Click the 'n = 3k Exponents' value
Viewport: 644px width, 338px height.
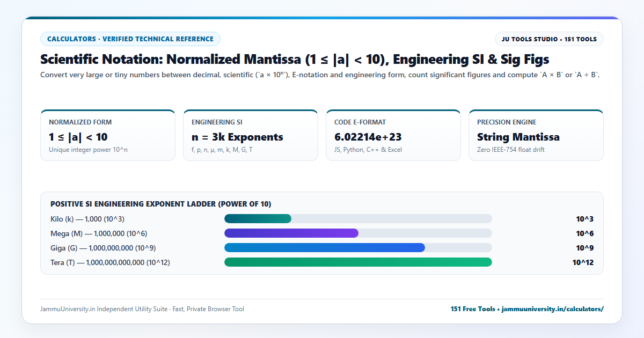pos(237,137)
